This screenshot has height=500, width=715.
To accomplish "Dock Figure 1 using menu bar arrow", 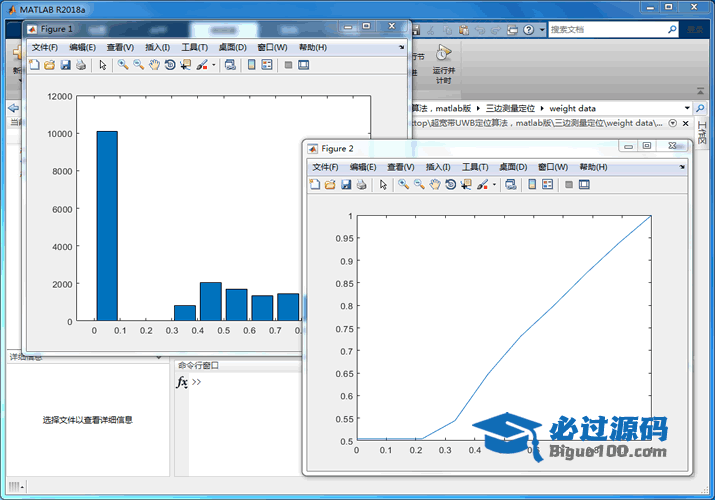I will pyautogui.click(x=402, y=47).
